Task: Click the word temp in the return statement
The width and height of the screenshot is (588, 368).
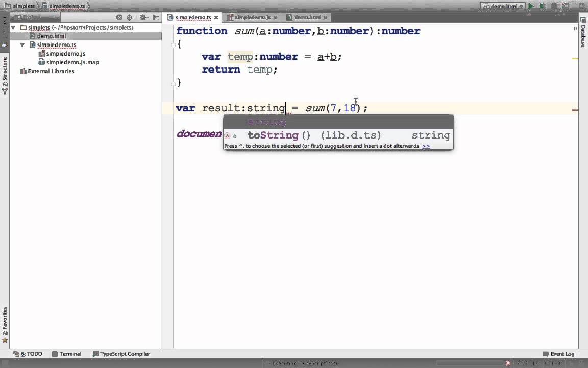Action: tap(259, 70)
